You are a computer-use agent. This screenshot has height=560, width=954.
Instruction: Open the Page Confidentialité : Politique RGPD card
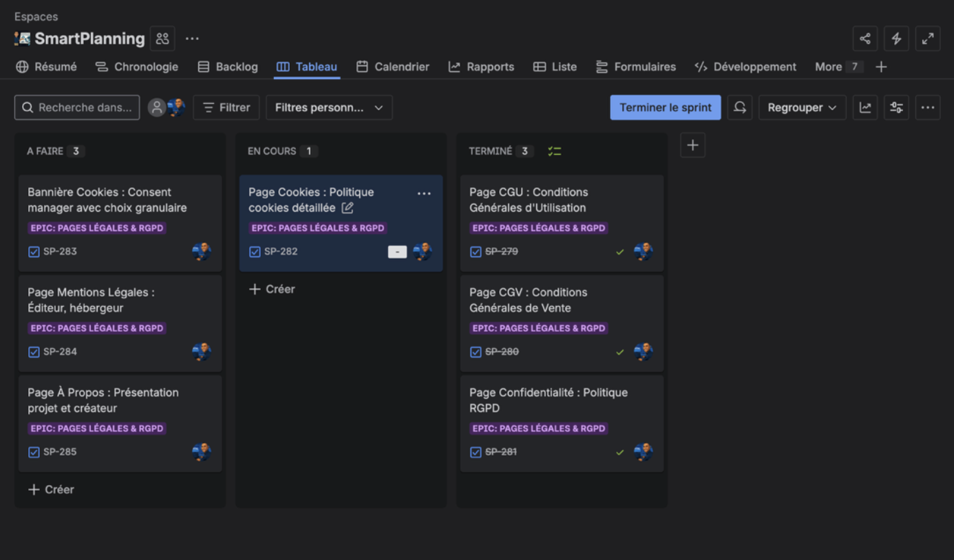[562, 424]
